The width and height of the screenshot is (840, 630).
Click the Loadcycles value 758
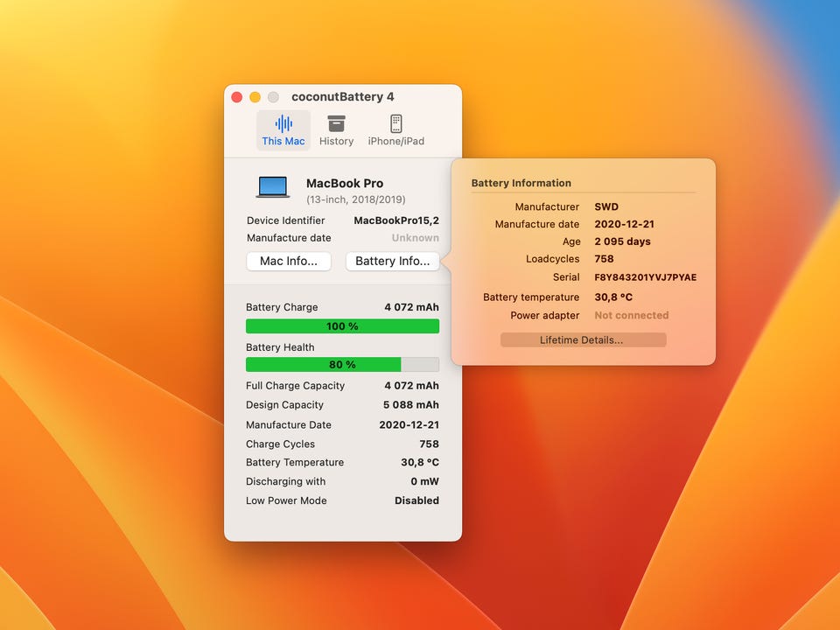(604, 259)
